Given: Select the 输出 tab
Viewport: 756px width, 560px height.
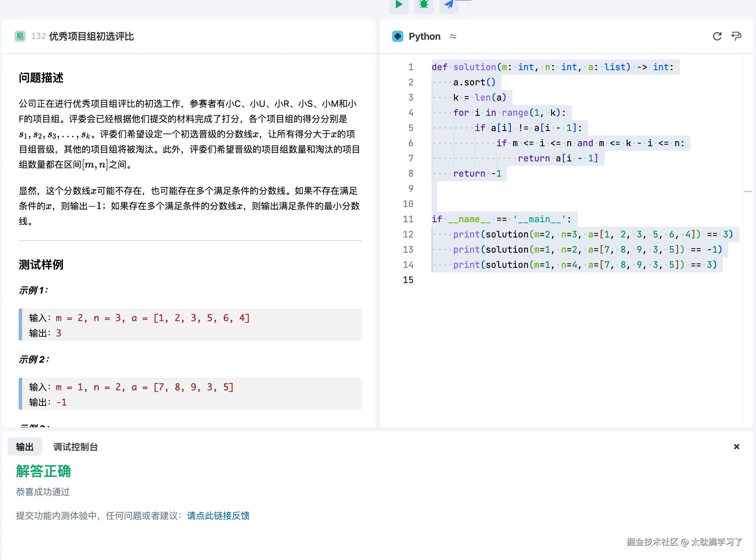Looking at the screenshot, I should (25, 447).
